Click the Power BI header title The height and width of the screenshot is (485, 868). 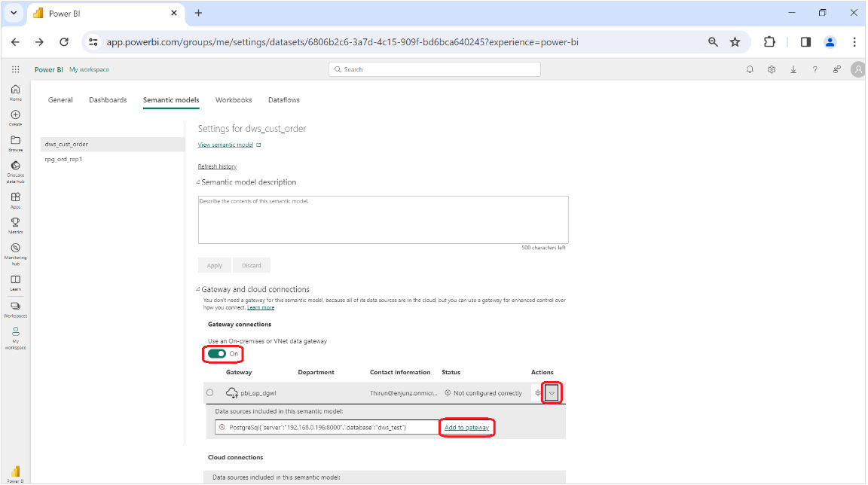(x=49, y=70)
